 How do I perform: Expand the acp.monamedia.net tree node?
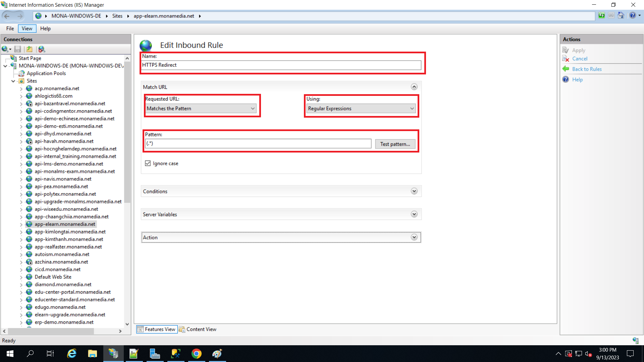tap(21, 89)
